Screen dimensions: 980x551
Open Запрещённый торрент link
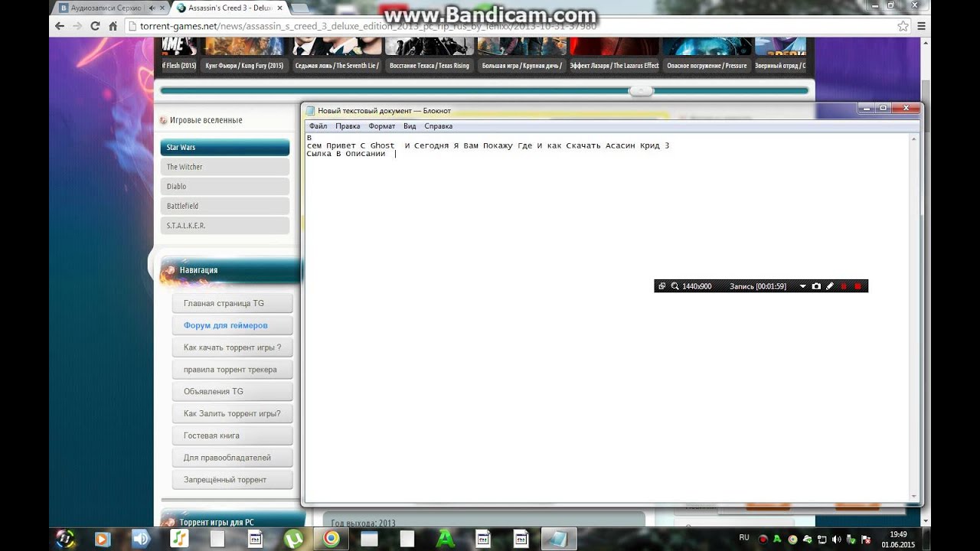tap(232, 480)
